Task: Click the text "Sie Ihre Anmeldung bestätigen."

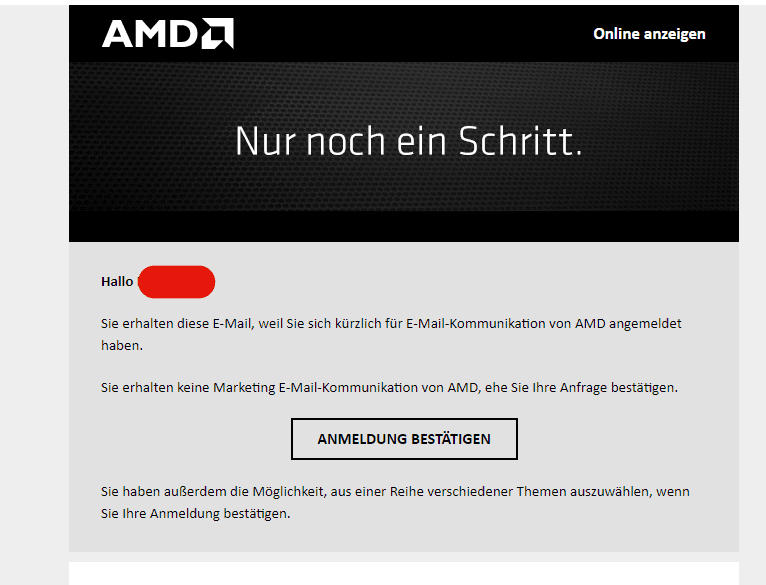Action: 195,513
